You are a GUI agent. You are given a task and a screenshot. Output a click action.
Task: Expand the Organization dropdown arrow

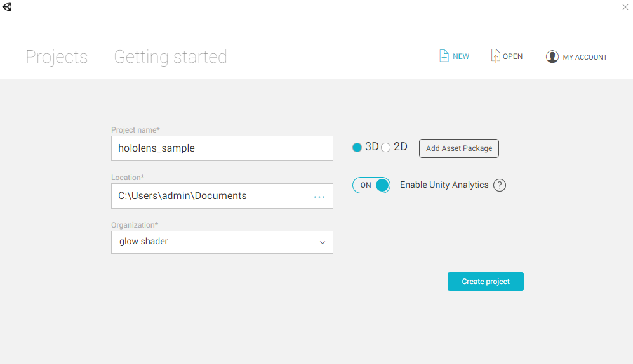(x=322, y=242)
